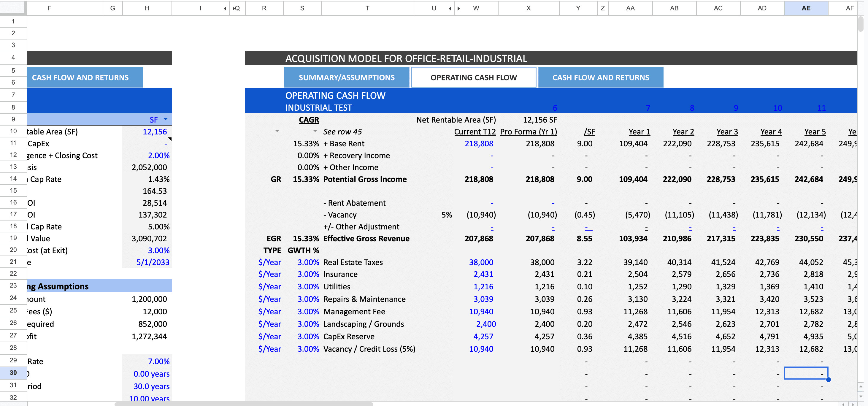The width and height of the screenshot is (868, 406).
Task: Select the 'Vacancy / Credit Loss (5%)' label
Action: (369, 349)
